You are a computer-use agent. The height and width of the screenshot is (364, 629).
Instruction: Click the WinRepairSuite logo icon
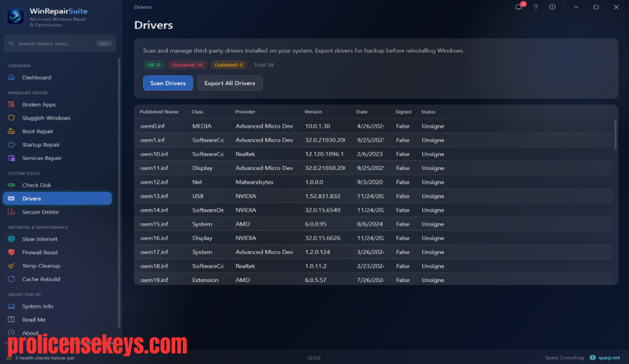tap(15, 17)
